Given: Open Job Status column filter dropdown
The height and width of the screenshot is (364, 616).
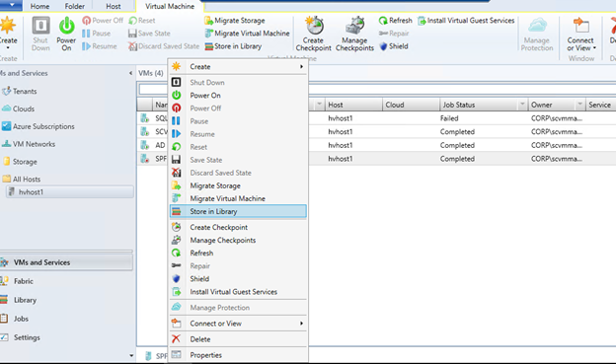Looking at the screenshot, I should 522,105.
